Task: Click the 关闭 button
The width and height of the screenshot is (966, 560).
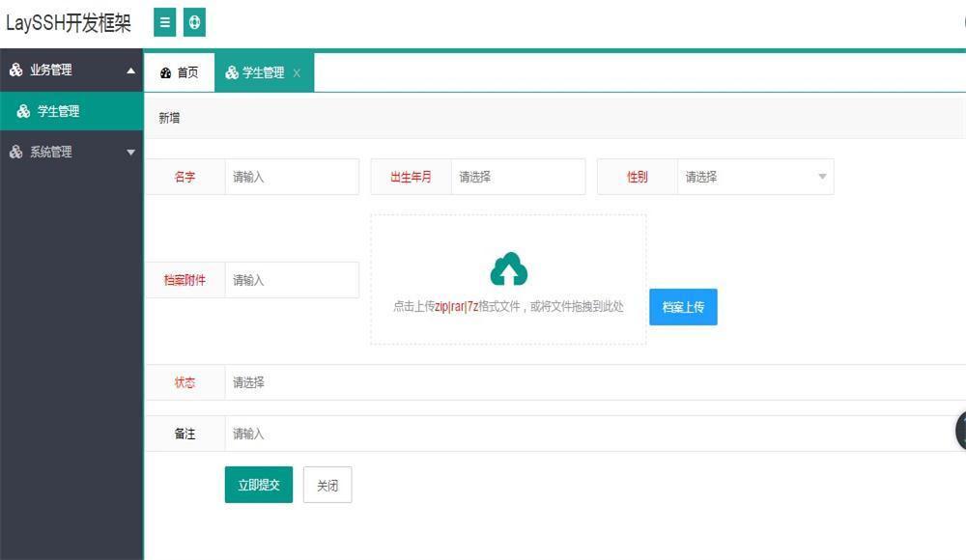Action: tap(327, 485)
